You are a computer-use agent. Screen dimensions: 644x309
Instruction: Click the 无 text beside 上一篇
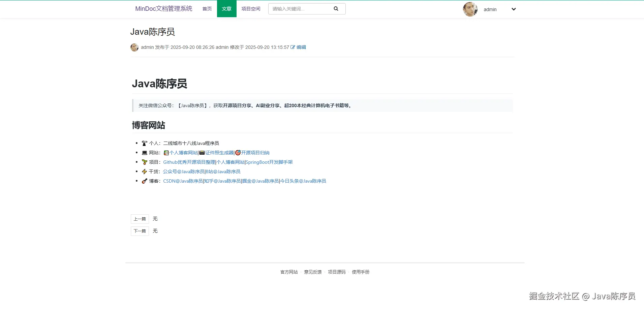point(155,219)
